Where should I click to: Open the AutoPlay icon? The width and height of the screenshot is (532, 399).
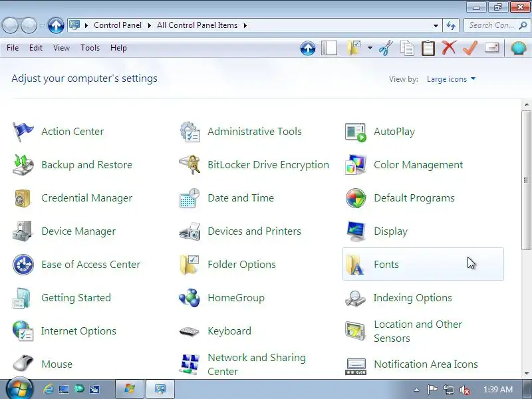[x=356, y=132]
